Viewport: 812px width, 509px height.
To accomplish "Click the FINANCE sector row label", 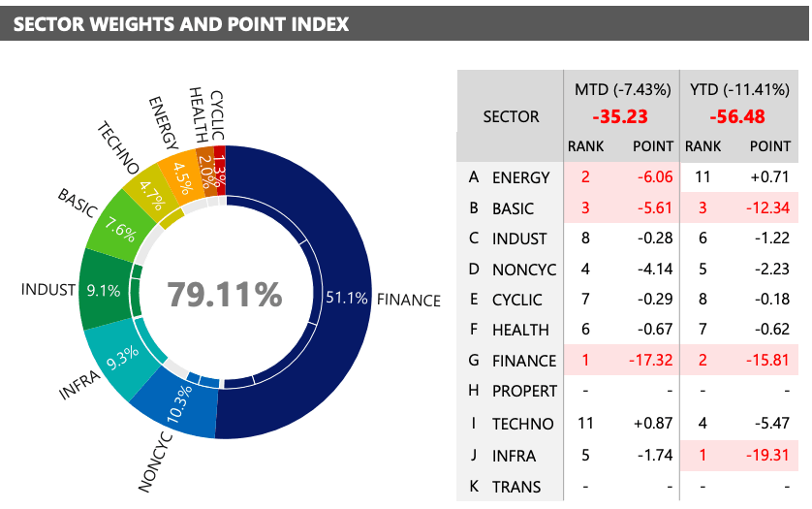I will pyautogui.click(x=523, y=361).
